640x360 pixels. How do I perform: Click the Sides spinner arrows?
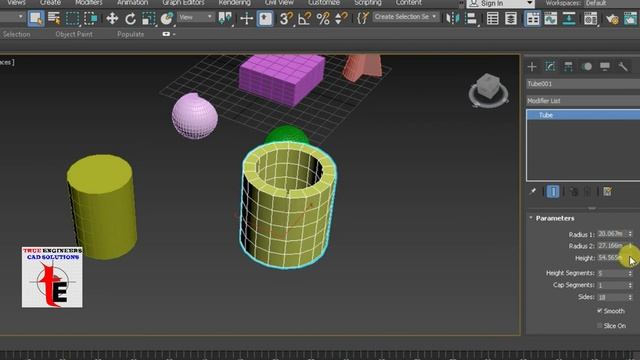tap(630, 297)
